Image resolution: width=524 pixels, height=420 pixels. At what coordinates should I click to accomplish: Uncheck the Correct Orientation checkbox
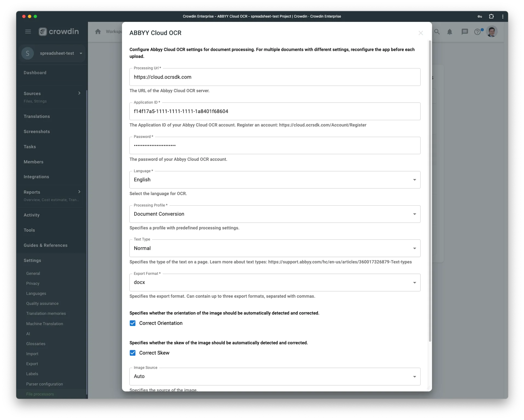pos(133,323)
